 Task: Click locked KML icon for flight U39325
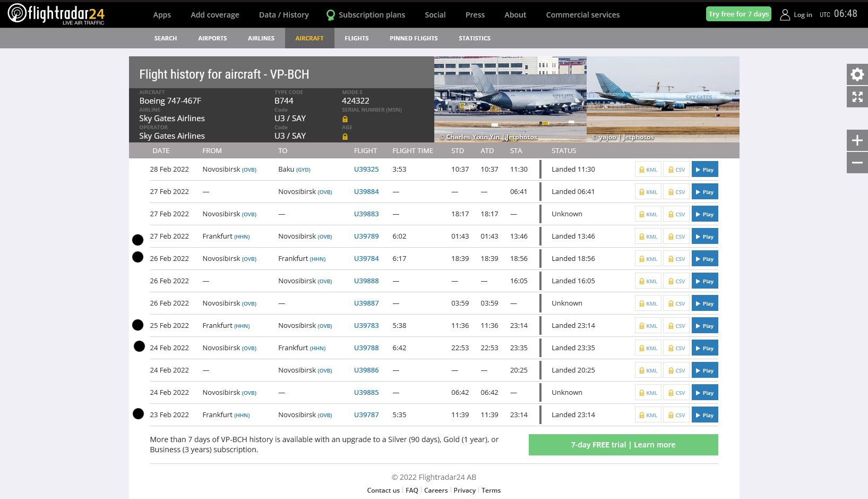click(648, 170)
